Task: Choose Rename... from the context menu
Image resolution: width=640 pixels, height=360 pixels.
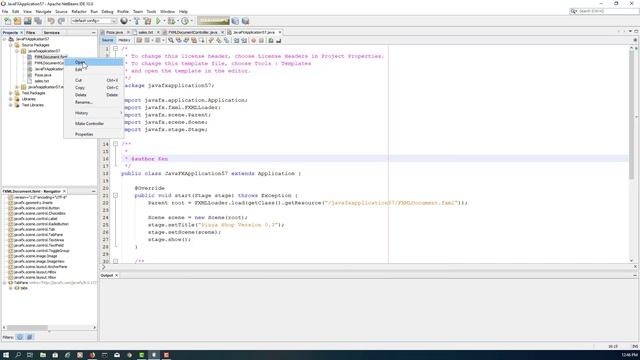Action: coord(93,102)
